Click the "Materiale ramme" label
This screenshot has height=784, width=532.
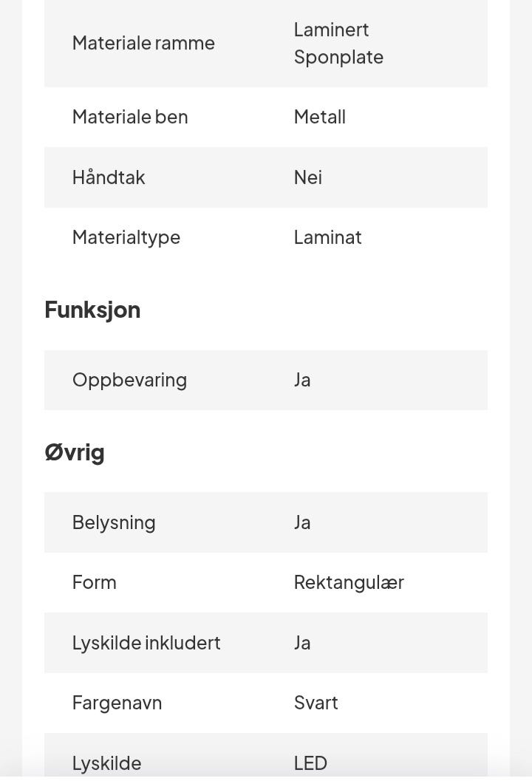pos(143,43)
